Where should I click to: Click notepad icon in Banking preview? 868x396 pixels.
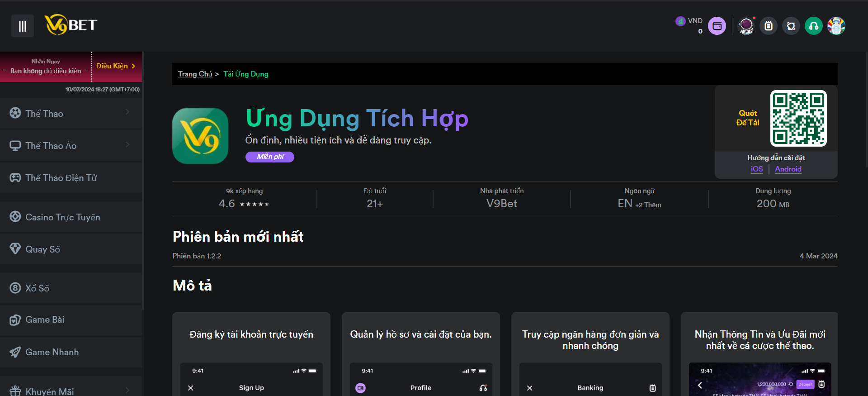[652, 388]
